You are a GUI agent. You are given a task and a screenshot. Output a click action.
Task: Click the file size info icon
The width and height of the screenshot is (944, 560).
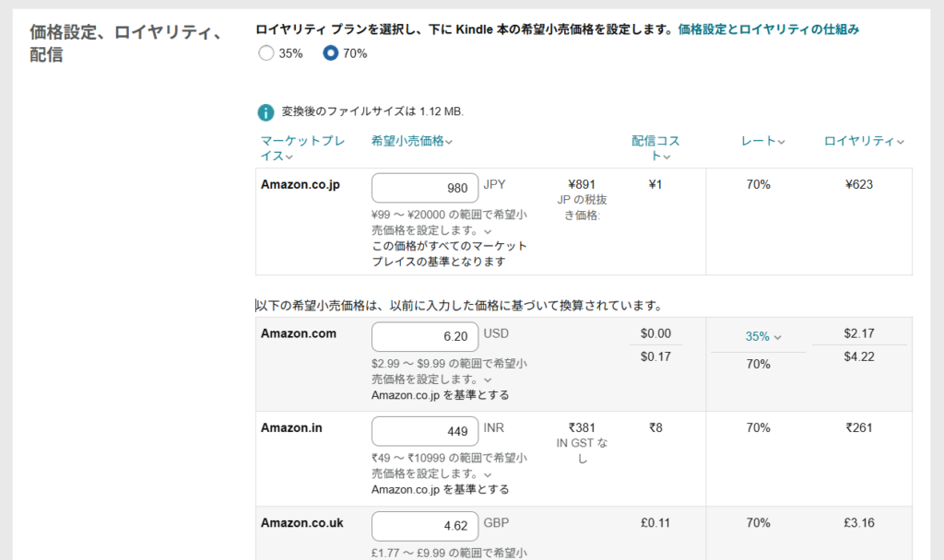[x=265, y=112]
